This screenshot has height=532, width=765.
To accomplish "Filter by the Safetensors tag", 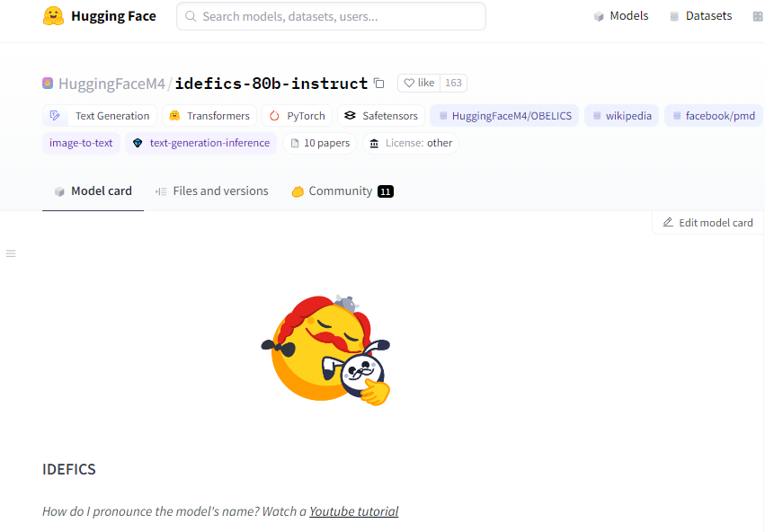I will [x=381, y=116].
